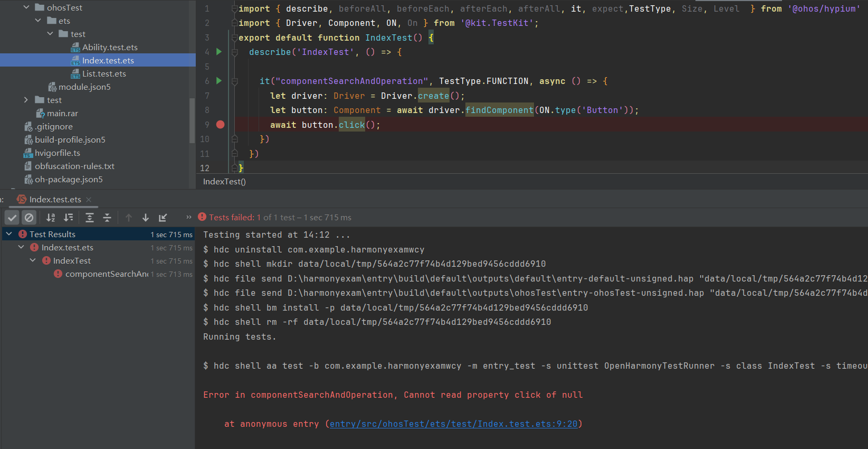The width and height of the screenshot is (868, 449).
Task: Sort test results alphabetically
Action: click(51, 218)
